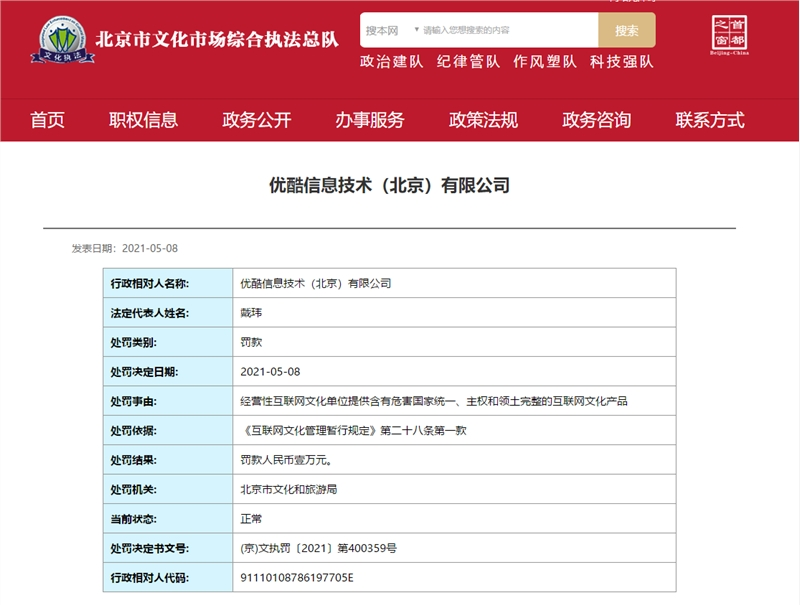The image size is (800, 605).
Task: Open the 职权信息 navigation item
Action: point(143,120)
